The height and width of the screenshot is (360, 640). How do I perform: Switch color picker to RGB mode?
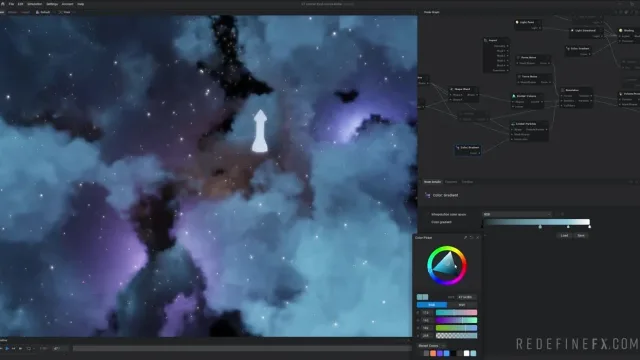click(x=431, y=305)
